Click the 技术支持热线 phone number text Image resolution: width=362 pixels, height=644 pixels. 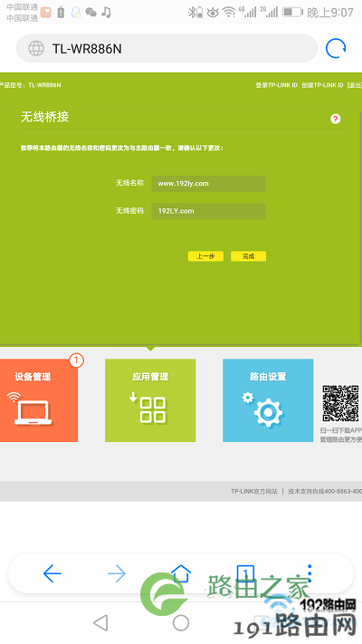click(325, 491)
